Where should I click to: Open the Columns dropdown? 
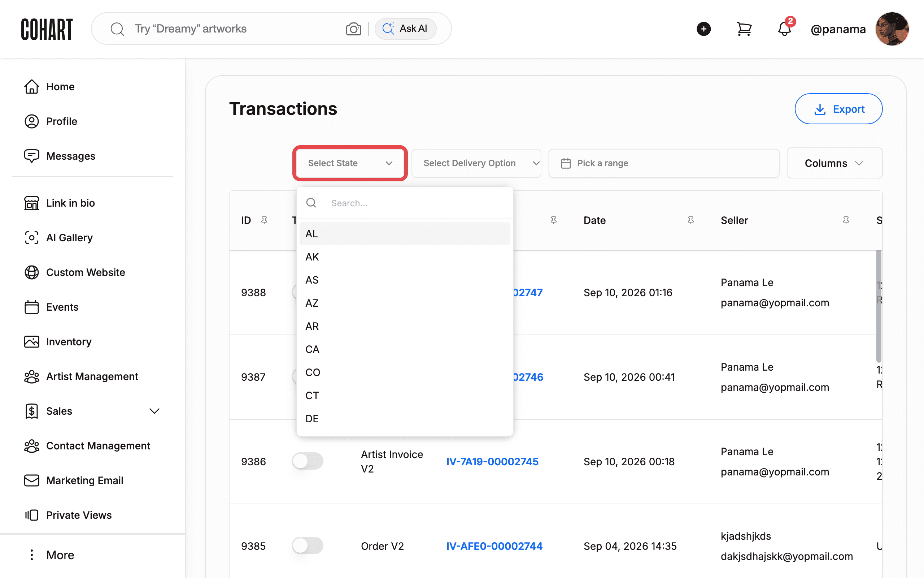[834, 163]
